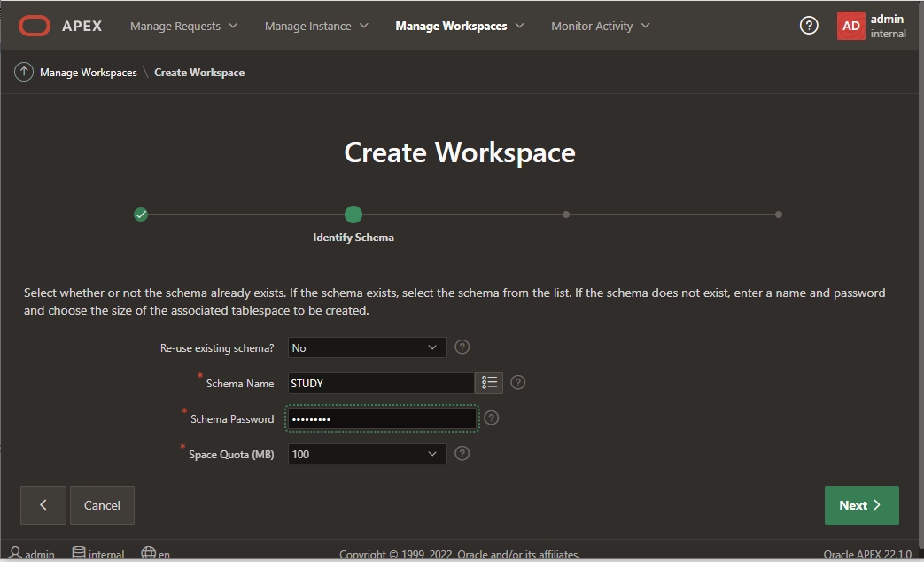Open the Schema Name list-of-values popup icon
This screenshot has height=562, width=924.
coord(489,383)
